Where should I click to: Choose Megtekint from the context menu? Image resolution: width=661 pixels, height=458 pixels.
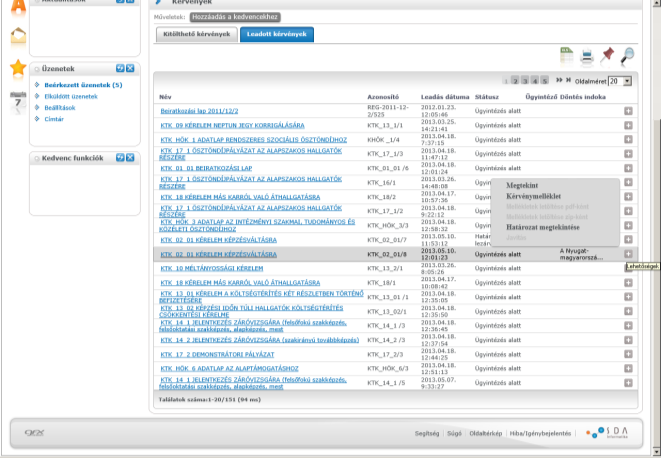522,185
